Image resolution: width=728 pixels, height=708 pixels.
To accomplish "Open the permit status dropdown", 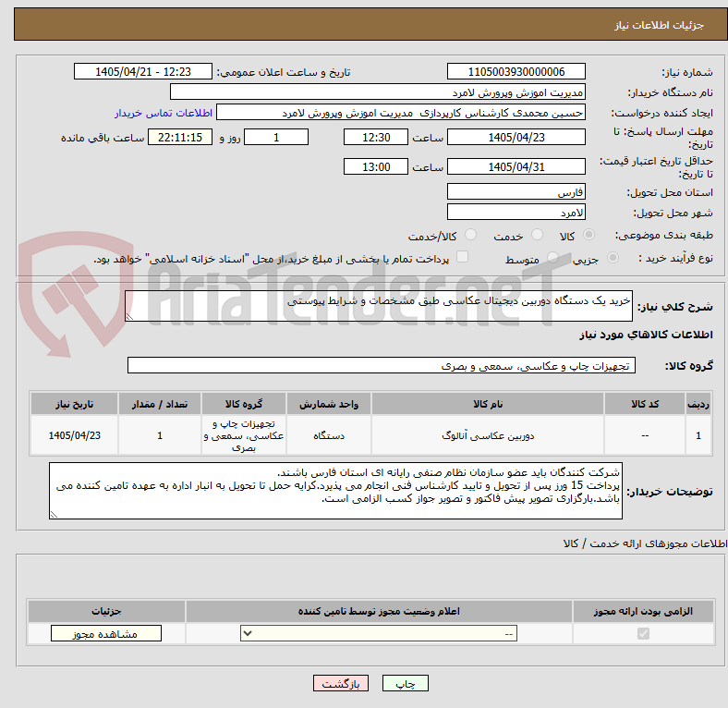I will tap(379, 634).
